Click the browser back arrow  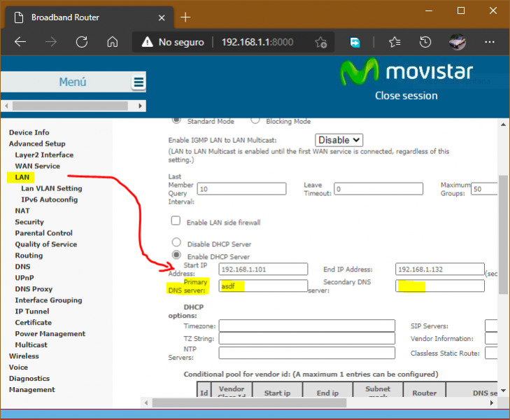pyautogui.click(x=20, y=42)
